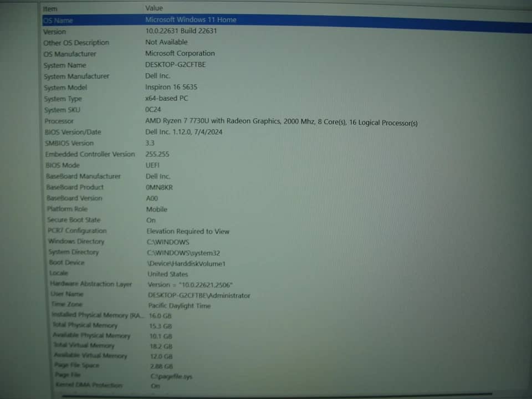Select the Time Zone row
The height and width of the screenshot is (399, 532).
pos(67,304)
